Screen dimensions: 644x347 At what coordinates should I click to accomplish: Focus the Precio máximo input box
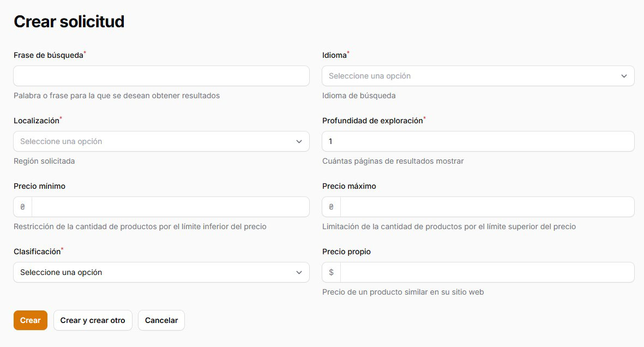pyautogui.click(x=486, y=207)
